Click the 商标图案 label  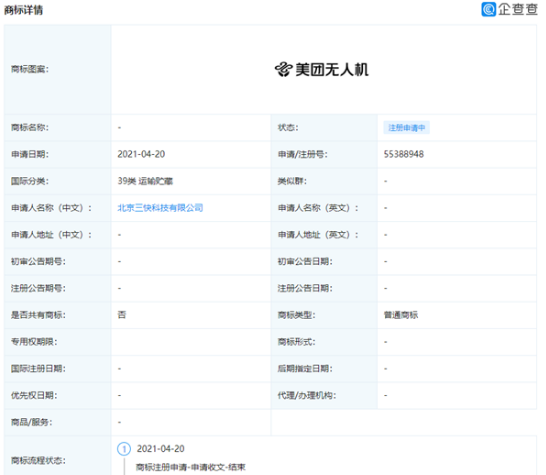pos(30,69)
